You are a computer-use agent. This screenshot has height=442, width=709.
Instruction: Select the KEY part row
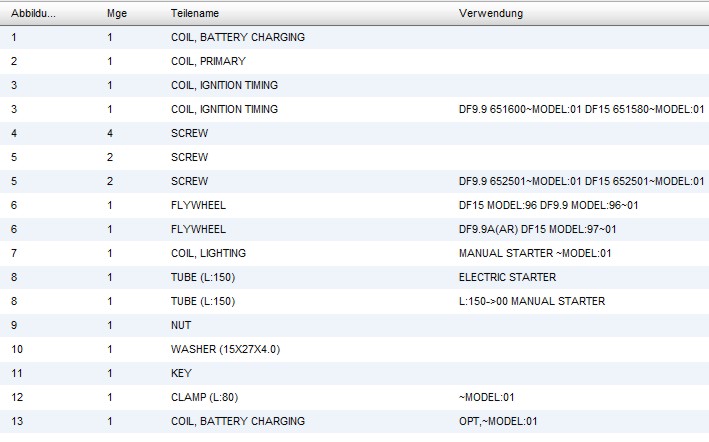[x=180, y=373]
